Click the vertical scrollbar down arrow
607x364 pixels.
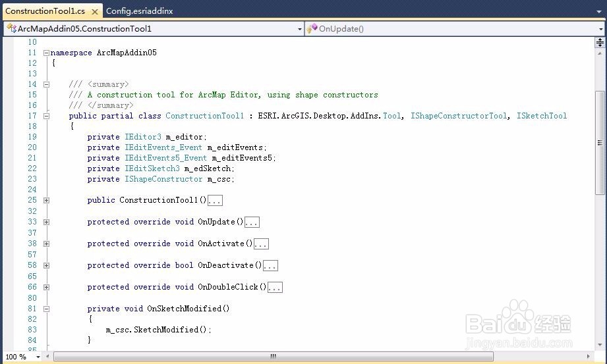[x=600, y=344]
